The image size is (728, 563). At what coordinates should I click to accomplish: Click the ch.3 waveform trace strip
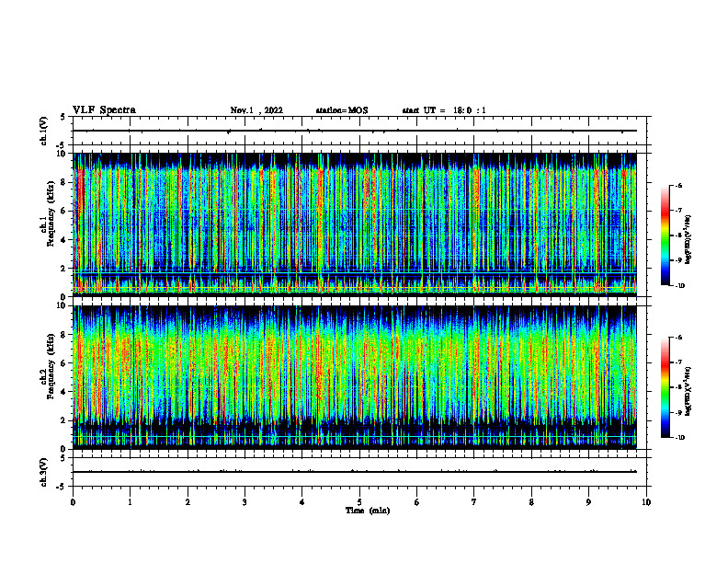pos(355,472)
